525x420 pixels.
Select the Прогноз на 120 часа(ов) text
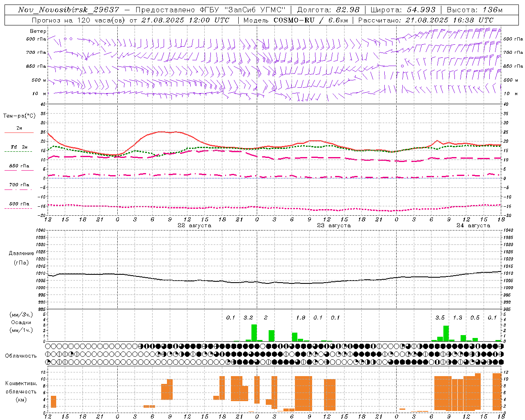coord(79,20)
